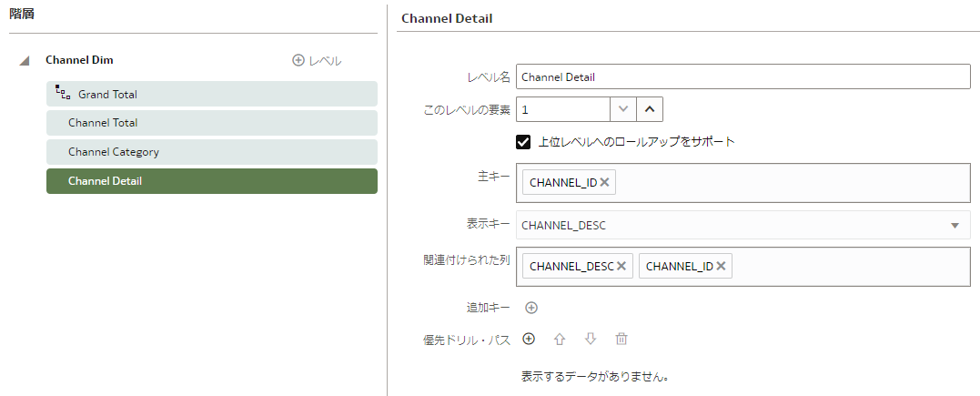Image resolution: width=980 pixels, height=396 pixels.
Task: Click the number of elements input field
Action: coord(563,109)
